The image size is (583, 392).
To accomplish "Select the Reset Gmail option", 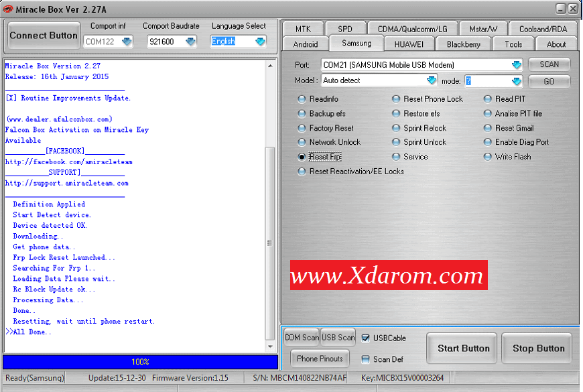I will (x=487, y=128).
